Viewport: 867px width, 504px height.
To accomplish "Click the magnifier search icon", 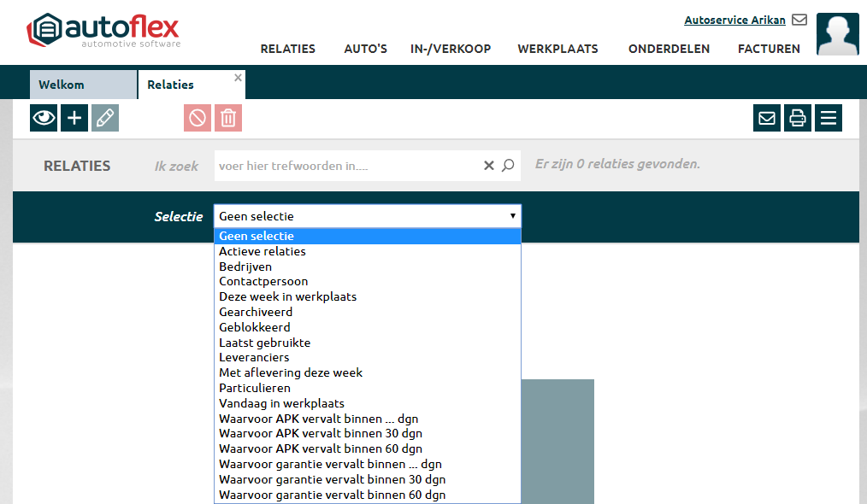I will click(508, 166).
